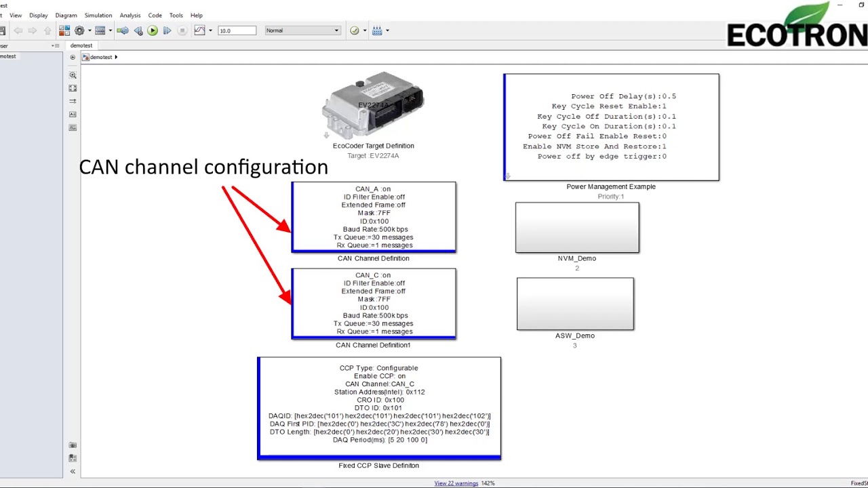Expand the Model Explorer dropdown arrow

point(110,30)
